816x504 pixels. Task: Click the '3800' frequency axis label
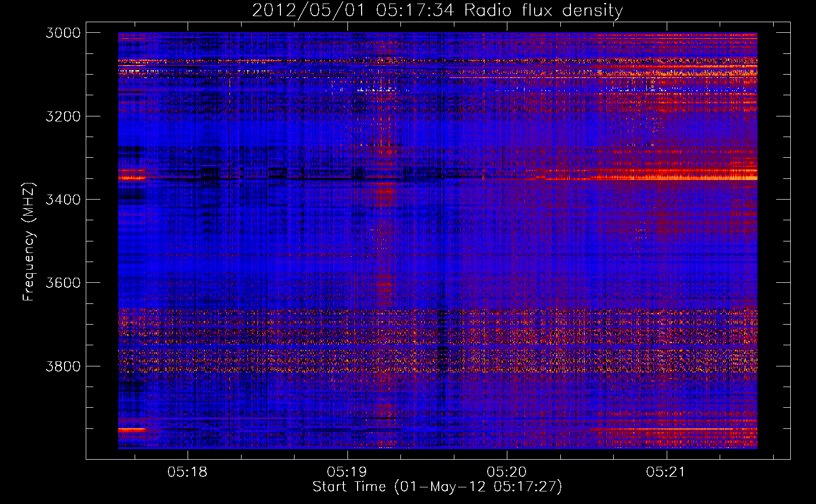pyautogui.click(x=63, y=366)
